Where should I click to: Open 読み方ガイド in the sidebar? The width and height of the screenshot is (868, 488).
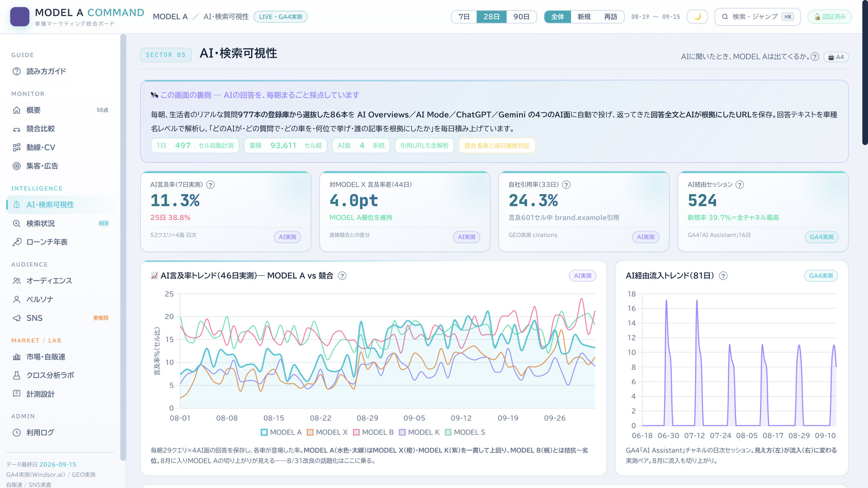point(60,71)
